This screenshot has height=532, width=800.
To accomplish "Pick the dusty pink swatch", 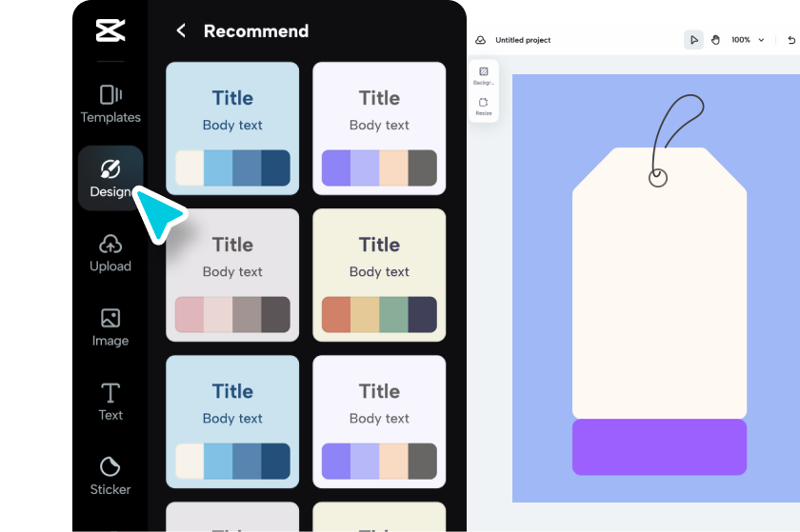I will pos(190,314).
